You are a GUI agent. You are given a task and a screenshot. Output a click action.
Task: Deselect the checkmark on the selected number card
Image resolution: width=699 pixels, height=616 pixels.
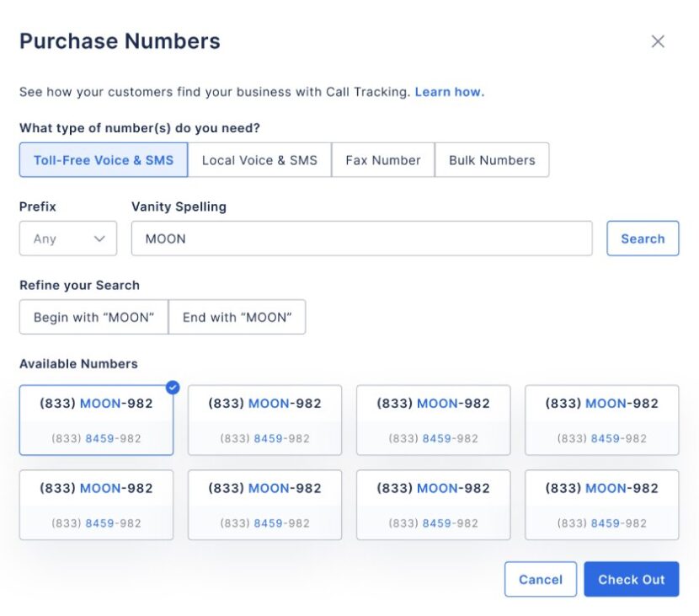(x=170, y=388)
